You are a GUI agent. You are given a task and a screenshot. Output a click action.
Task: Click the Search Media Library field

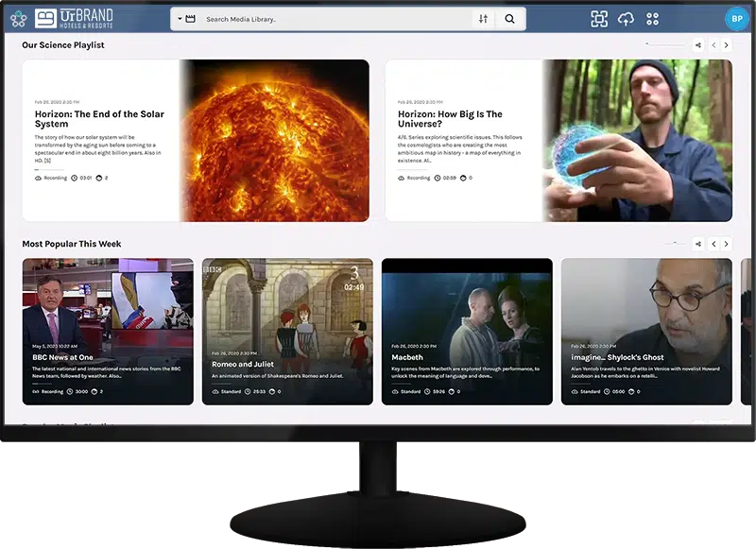337,19
